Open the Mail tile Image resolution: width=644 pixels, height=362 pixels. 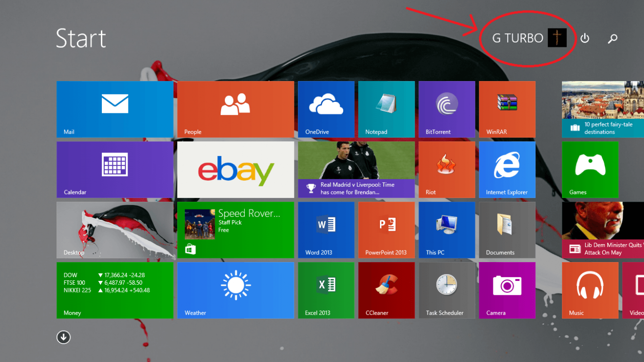click(x=115, y=110)
